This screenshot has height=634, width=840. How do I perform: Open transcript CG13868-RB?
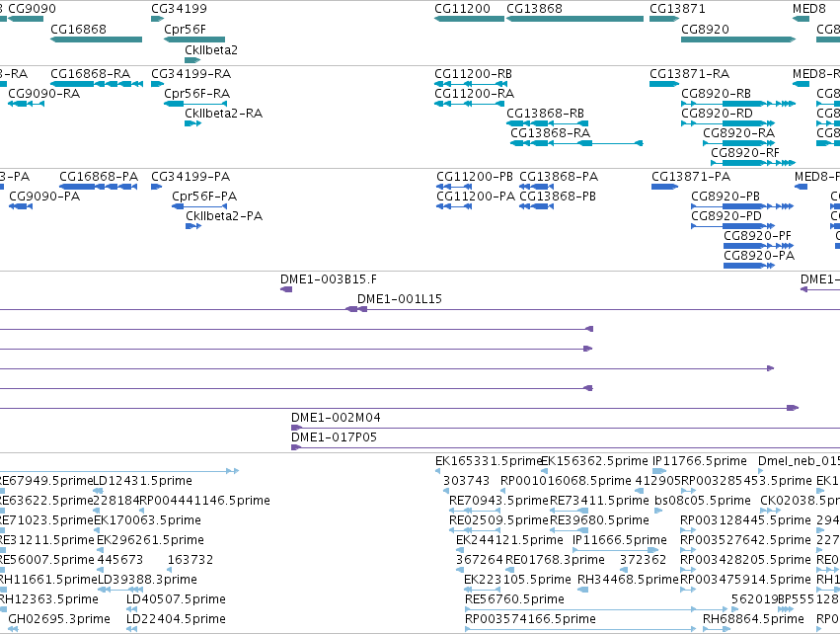click(548, 123)
